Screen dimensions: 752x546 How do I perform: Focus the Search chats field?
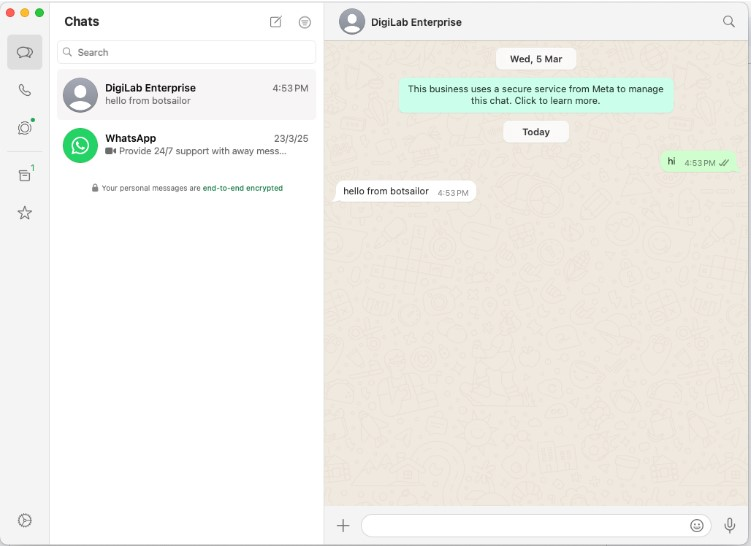click(187, 52)
